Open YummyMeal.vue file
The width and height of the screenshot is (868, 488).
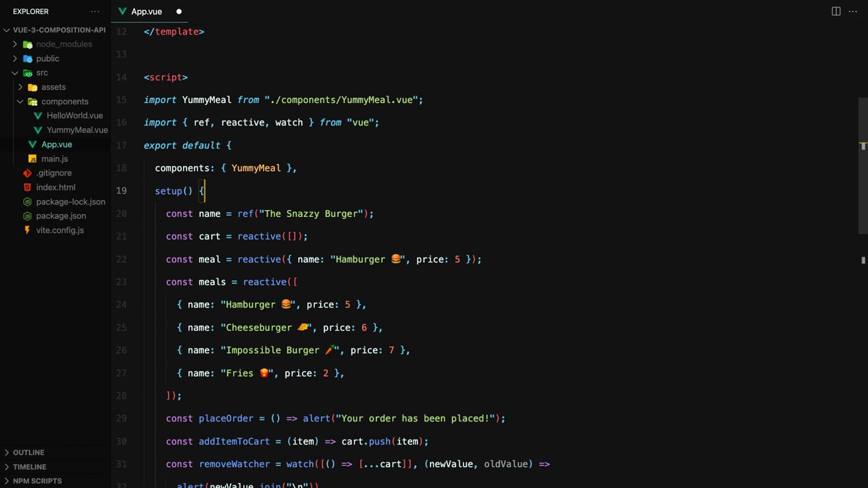[77, 130]
